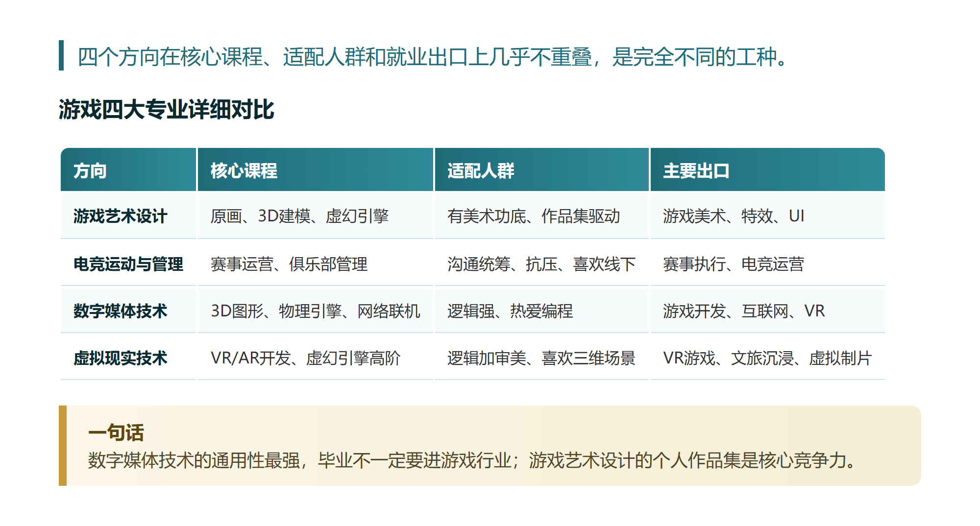Image resolution: width=980 pixels, height=526 pixels.
Task: Click the cell 原画、3D建模、虚幻引擎
Action: [x=316, y=216]
